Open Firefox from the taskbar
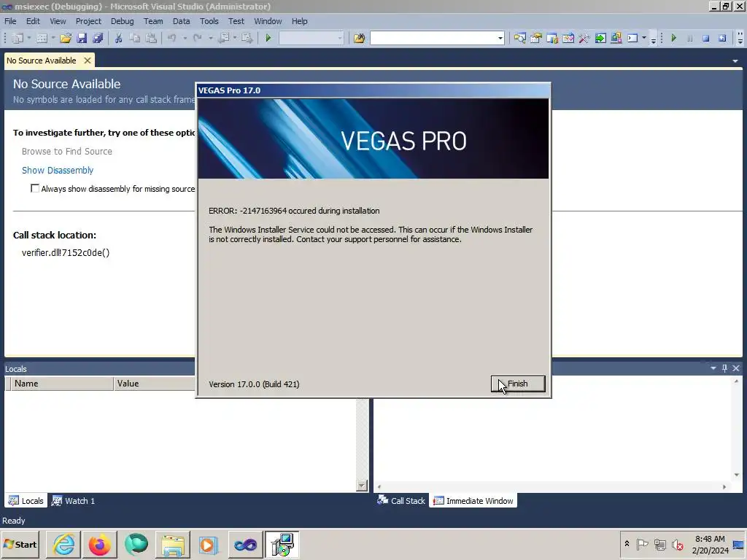This screenshot has width=747, height=560. (99, 544)
